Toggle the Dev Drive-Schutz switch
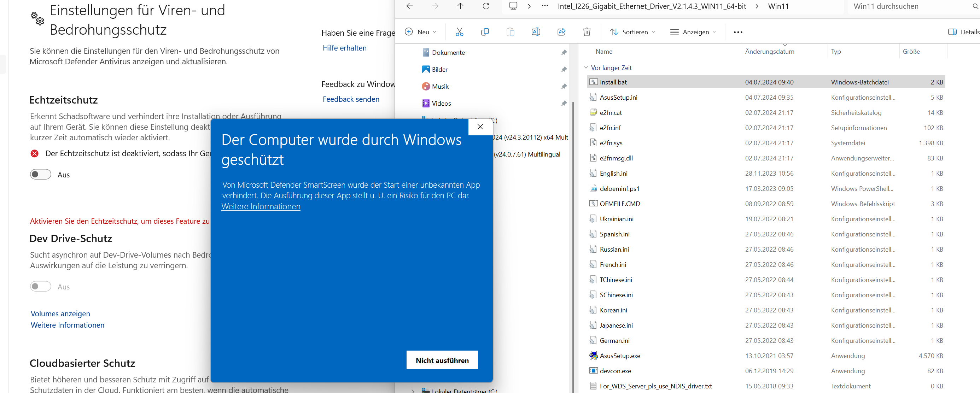980x393 pixels. click(x=41, y=287)
